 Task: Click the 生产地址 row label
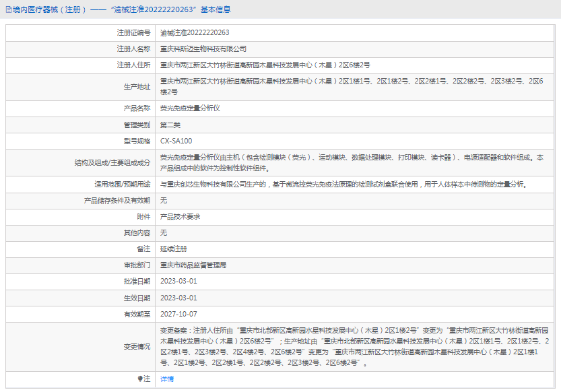[x=137, y=87]
